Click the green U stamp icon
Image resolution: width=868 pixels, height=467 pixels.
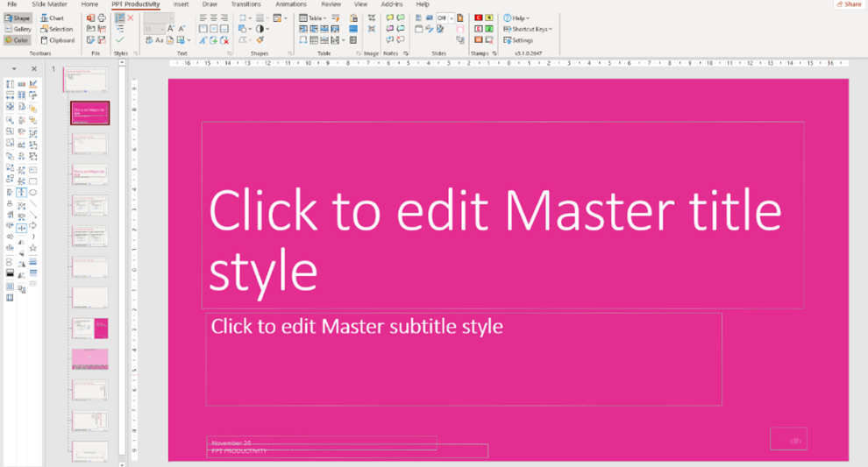click(x=489, y=29)
